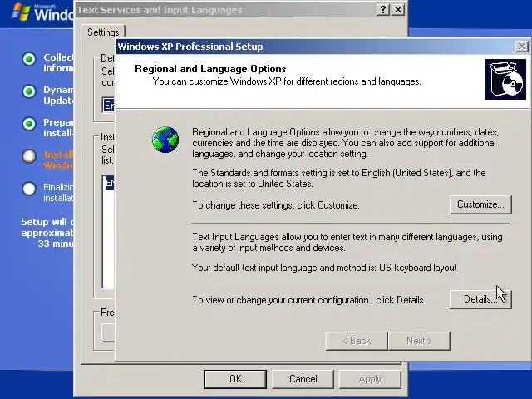Click the help question mark button
The height and width of the screenshot is (399, 532).
point(383,10)
